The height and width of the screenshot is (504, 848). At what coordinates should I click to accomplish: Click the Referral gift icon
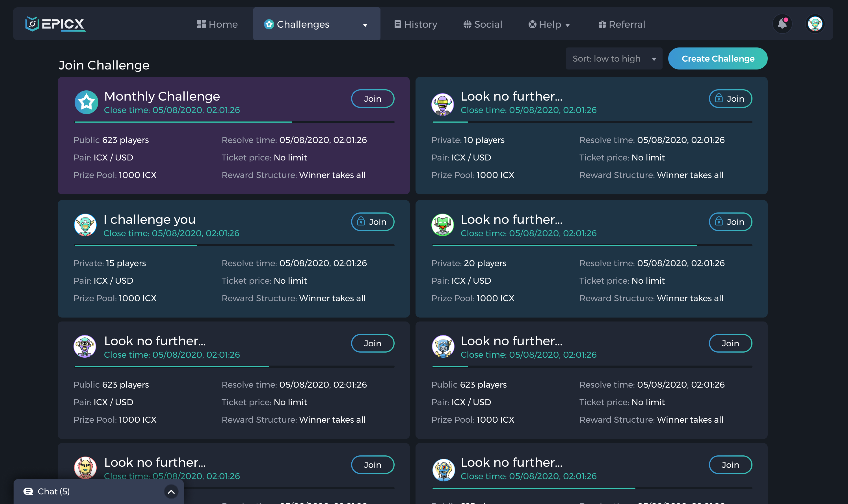[x=602, y=24]
